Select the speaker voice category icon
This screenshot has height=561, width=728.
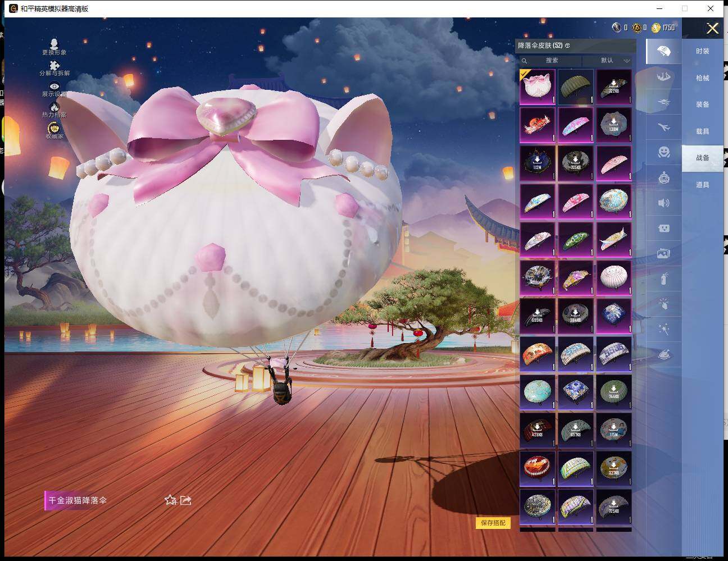[663, 203]
